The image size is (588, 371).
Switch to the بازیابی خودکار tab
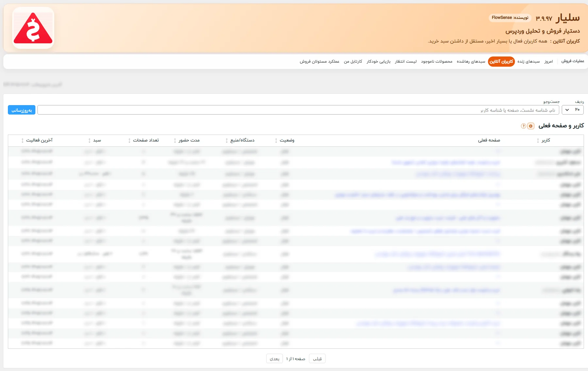(379, 61)
